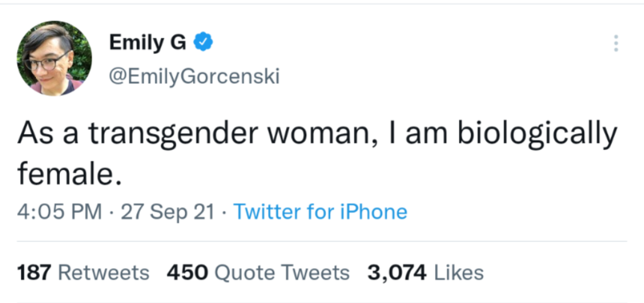Click the 4:05 PM timestamp
This screenshot has height=303, width=644.
click(x=59, y=211)
